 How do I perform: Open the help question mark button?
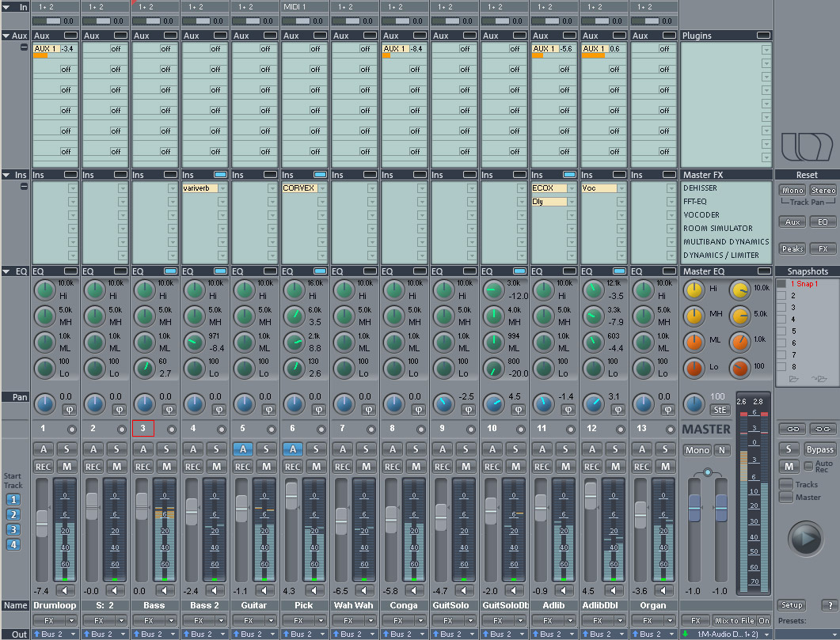[x=829, y=605]
